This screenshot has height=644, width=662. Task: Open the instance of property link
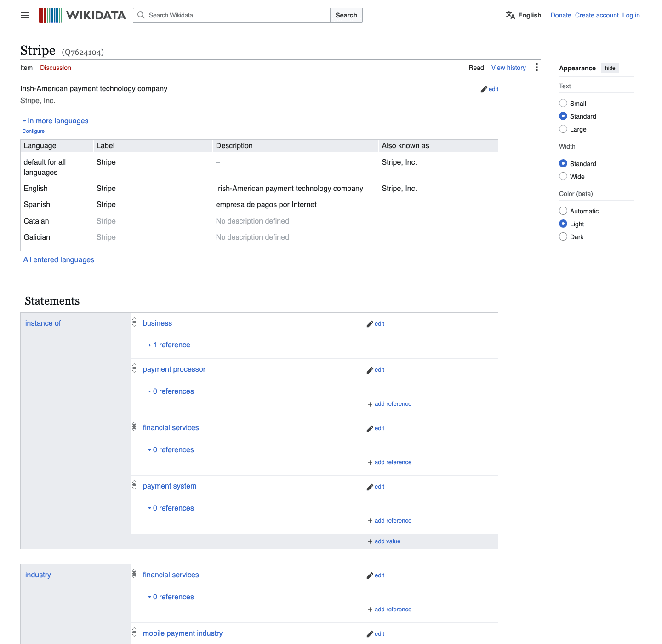click(x=43, y=323)
